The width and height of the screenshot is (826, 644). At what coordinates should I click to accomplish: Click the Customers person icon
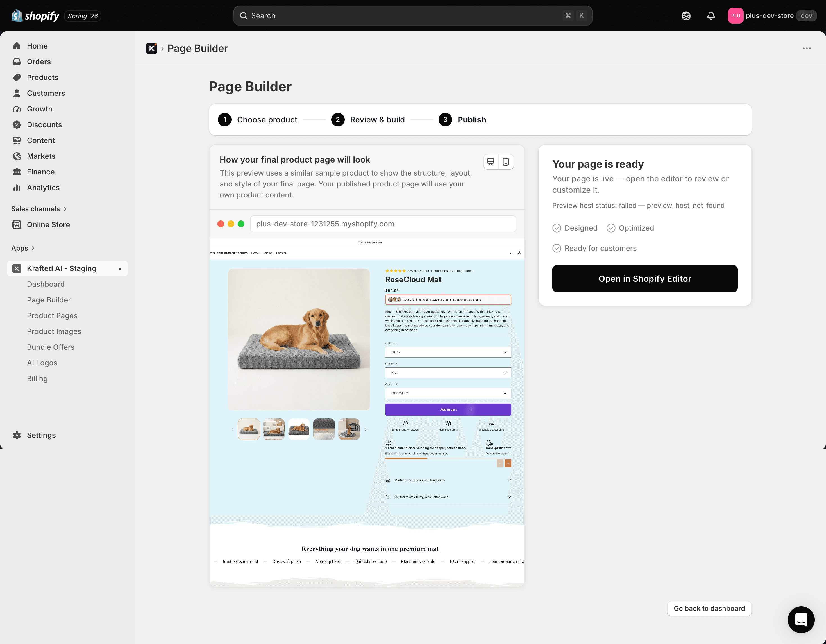coord(17,93)
